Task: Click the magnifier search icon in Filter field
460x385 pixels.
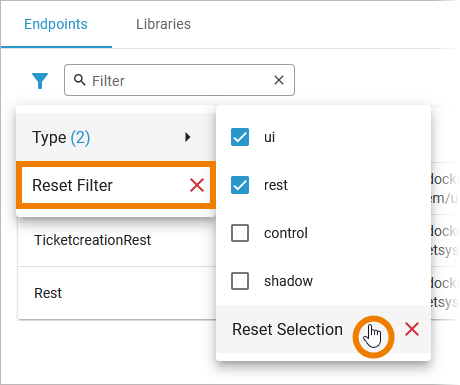Action: coord(79,80)
